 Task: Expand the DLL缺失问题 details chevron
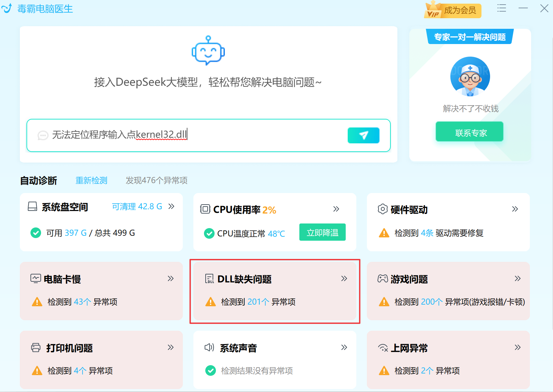344,278
